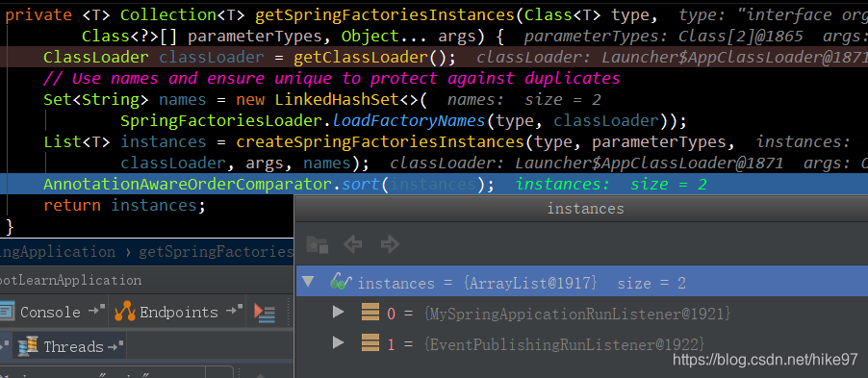868x378 pixels.
Task: Click the list icon of element 1
Action: point(370,343)
